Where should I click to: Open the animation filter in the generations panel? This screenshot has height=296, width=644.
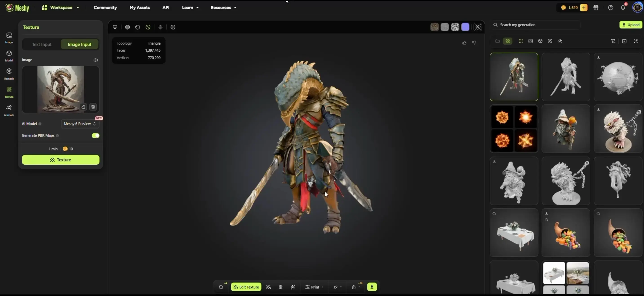[x=560, y=41]
